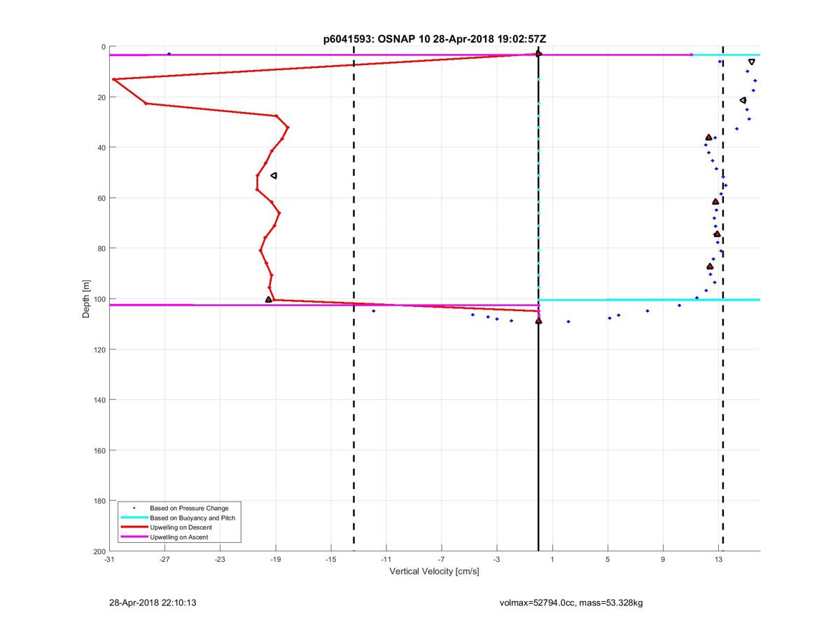Click the red triangle marker near 36 m depth
Image resolution: width=840 pixels, height=620 pixels.
[708, 137]
